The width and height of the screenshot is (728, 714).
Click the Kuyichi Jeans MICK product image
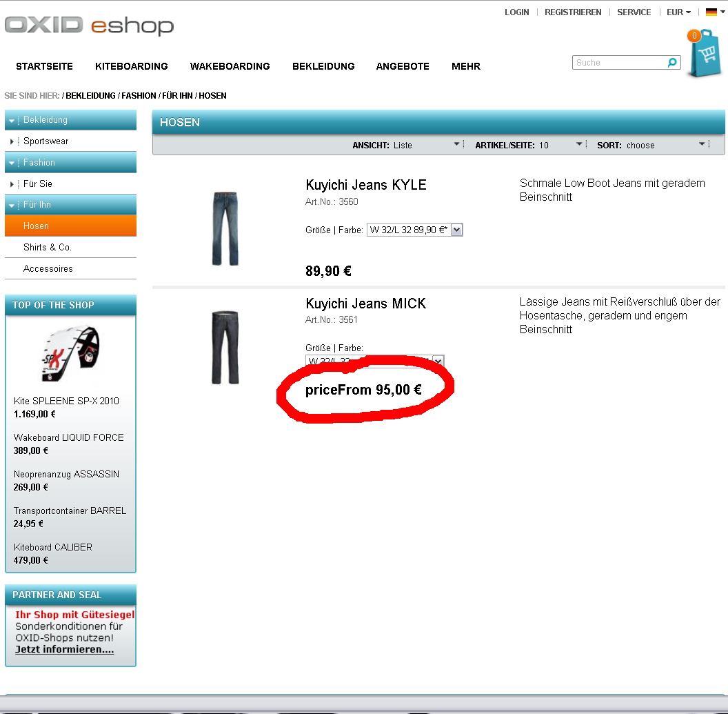click(225, 347)
